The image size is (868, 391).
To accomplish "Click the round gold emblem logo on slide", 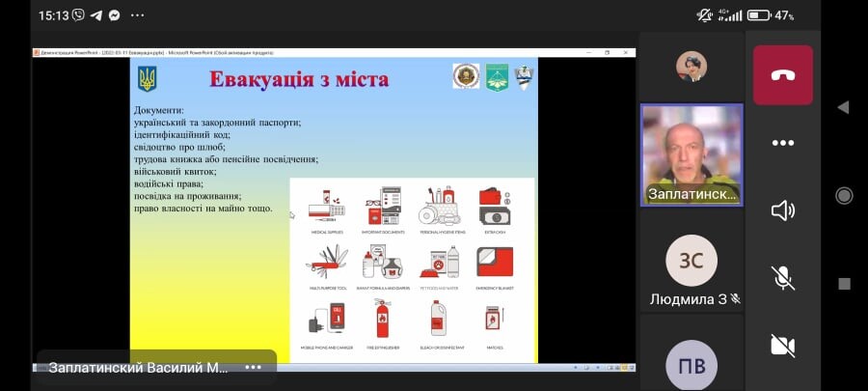I will (466, 76).
